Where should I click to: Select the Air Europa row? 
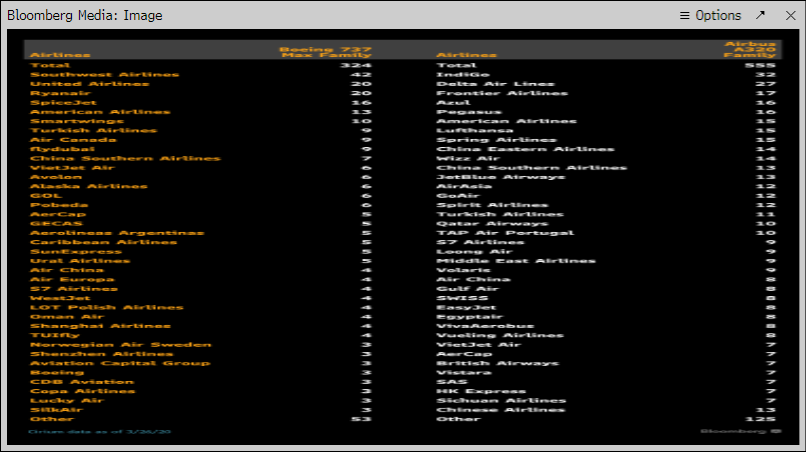[200, 279]
